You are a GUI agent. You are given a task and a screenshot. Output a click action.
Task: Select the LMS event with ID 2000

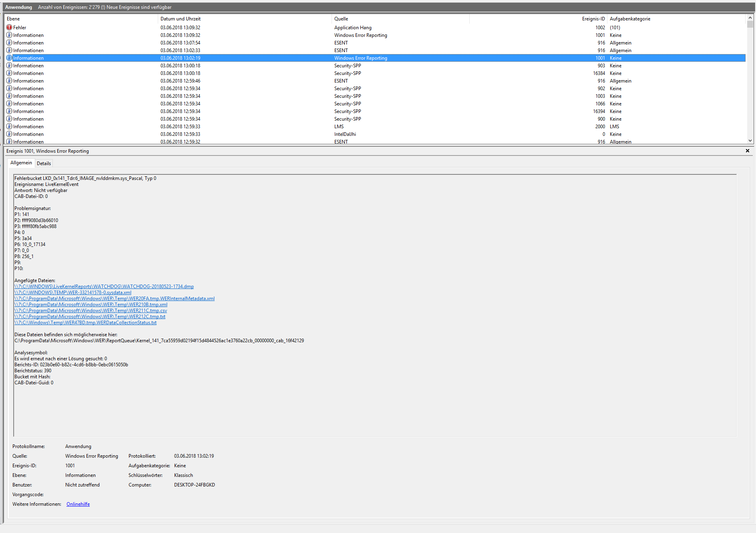click(376, 127)
